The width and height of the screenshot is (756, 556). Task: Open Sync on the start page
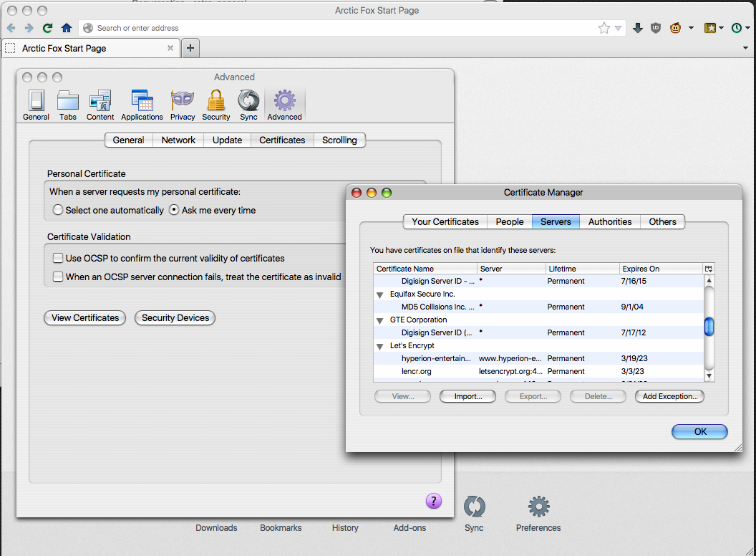click(474, 513)
